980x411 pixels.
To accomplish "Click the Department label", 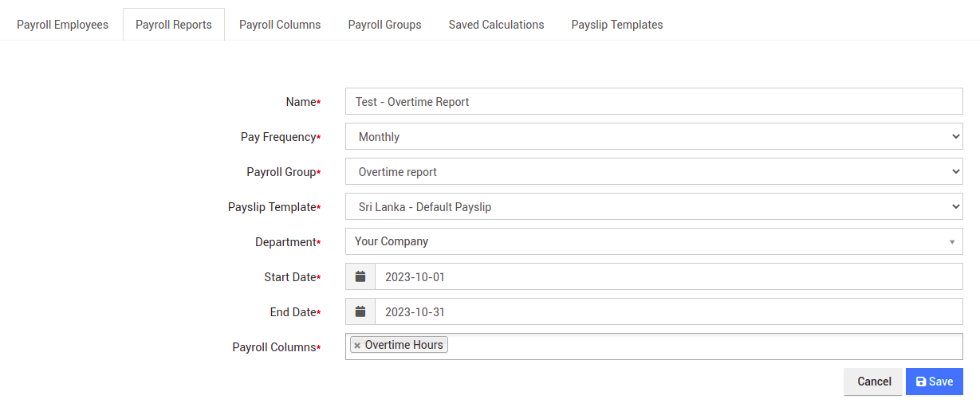I will pos(288,242).
